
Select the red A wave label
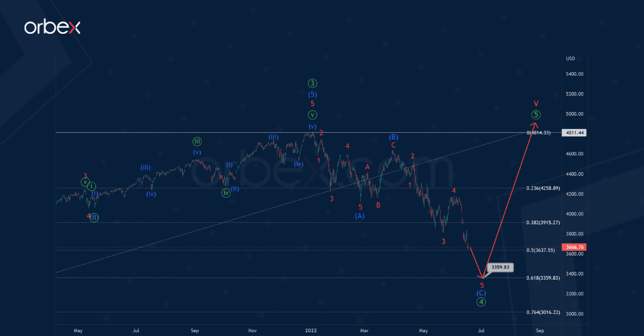pos(368,167)
